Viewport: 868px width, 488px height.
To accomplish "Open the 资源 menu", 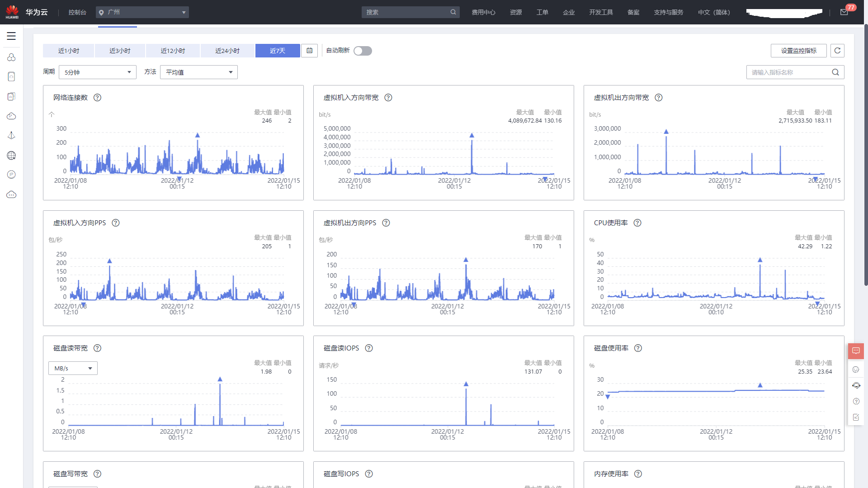I will (x=516, y=12).
